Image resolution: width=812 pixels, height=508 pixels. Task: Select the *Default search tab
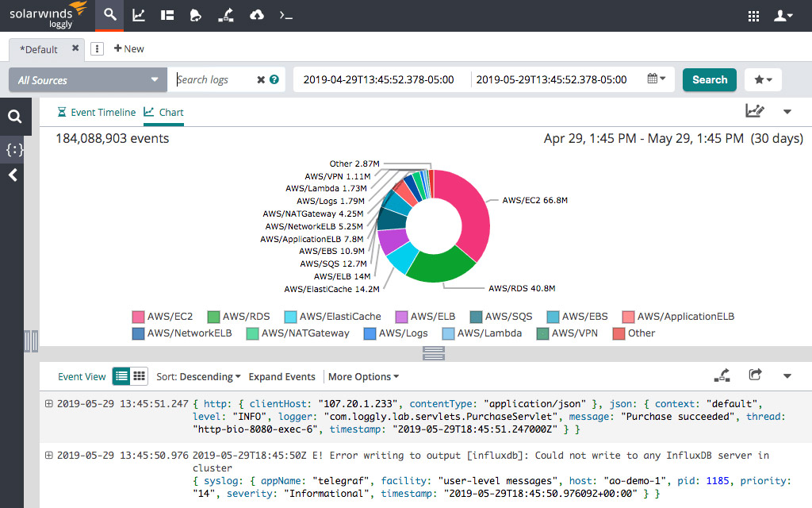[39, 49]
